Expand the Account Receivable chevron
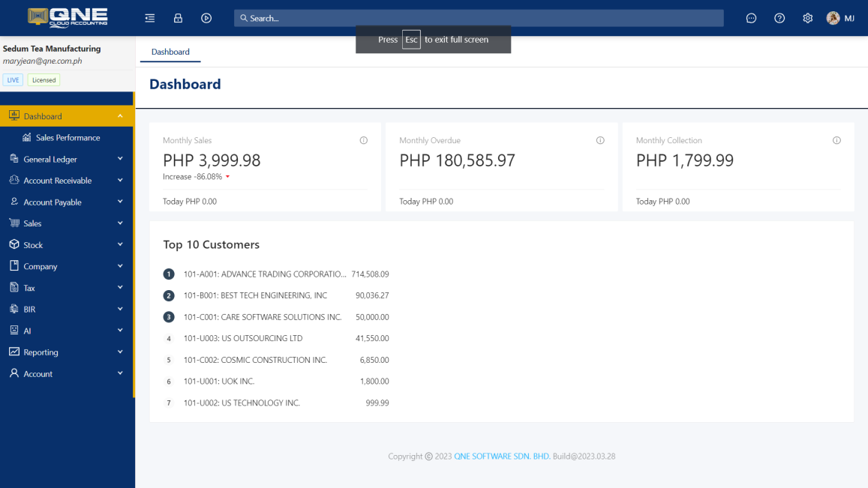The width and height of the screenshot is (868, 488). (x=120, y=181)
